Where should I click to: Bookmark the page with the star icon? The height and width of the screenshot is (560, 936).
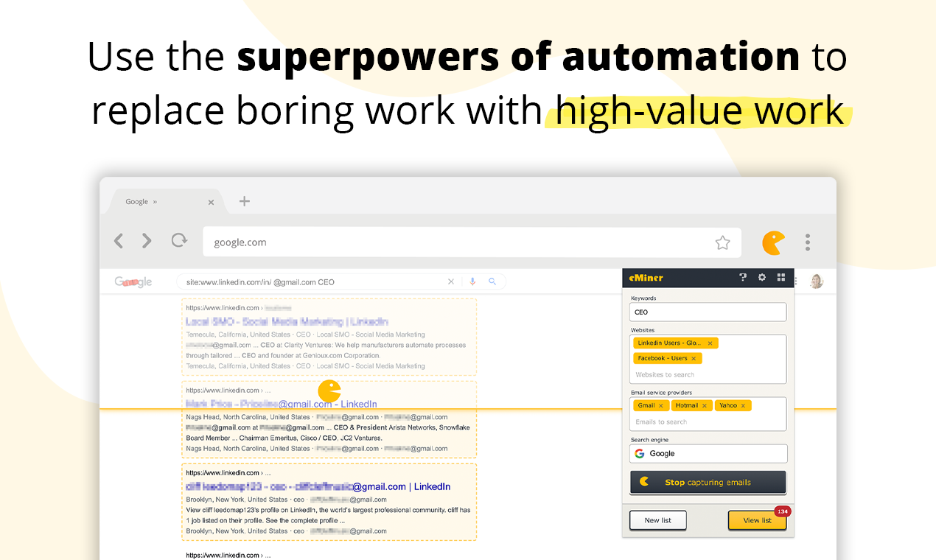(722, 242)
